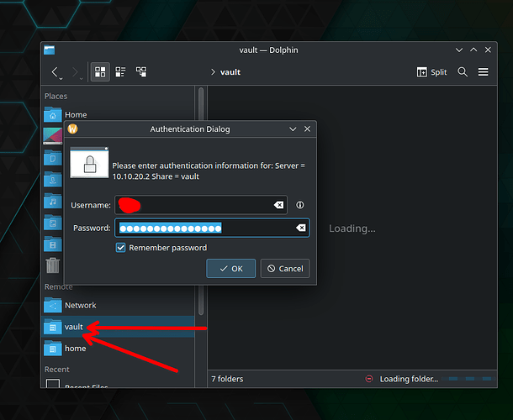The height and width of the screenshot is (420, 513).
Task: Switch to Details view mode
Action: coord(141,72)
